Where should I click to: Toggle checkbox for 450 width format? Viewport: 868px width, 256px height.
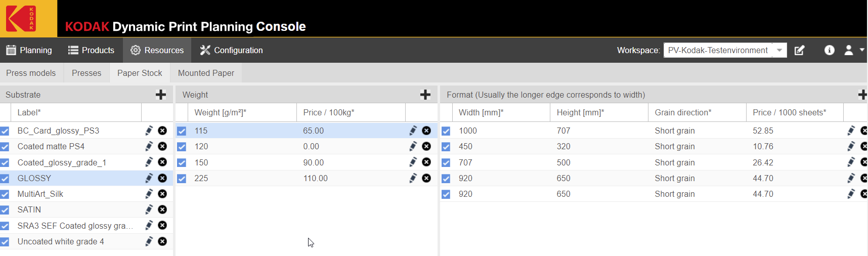click(x=446, y=147)
